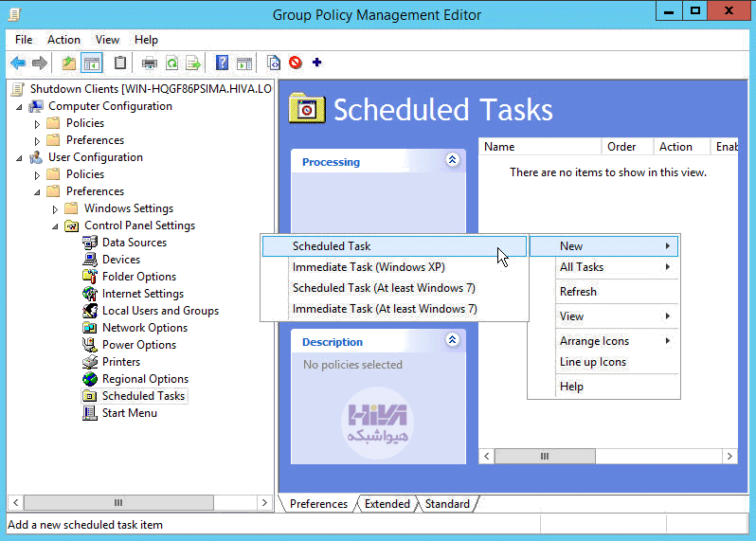This screenshot has width=756, height=541.
Task: Open View submenu in context menu
Action: pos(603,316)
